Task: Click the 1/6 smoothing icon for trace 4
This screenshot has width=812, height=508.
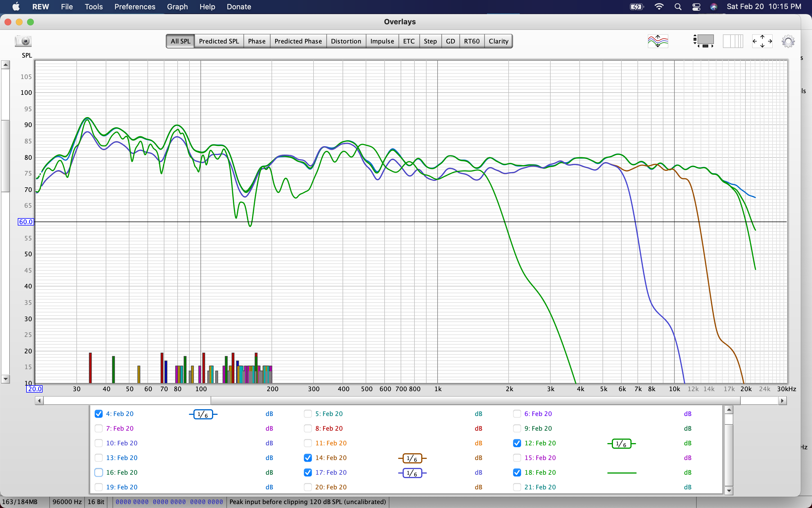Action: (x=203, y=414)
